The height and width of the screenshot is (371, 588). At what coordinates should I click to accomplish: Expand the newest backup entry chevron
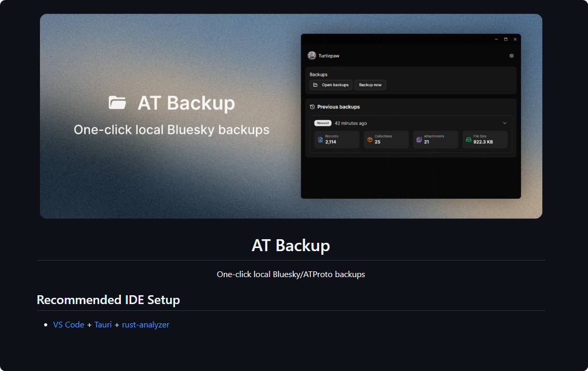[x=504, y=123]
